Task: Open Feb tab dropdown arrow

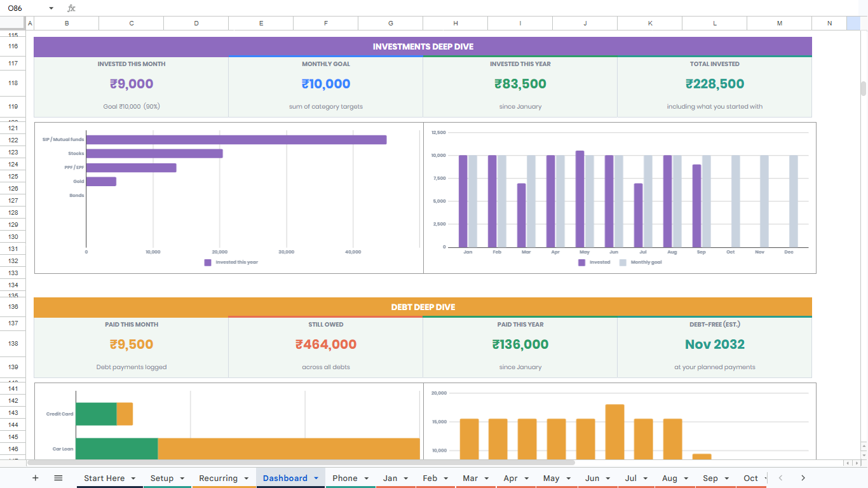Action: tap(446, 478)
